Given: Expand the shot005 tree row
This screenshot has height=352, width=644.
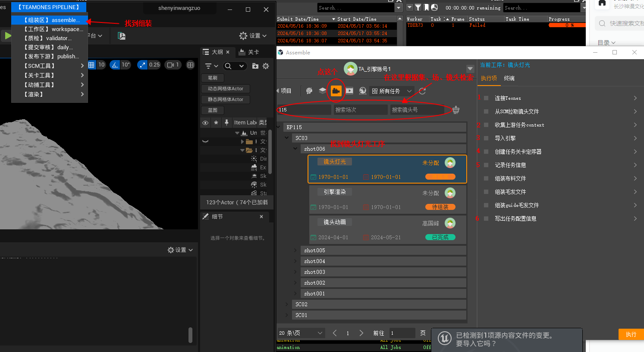Looking at the screenshot, I should (295, 251).
